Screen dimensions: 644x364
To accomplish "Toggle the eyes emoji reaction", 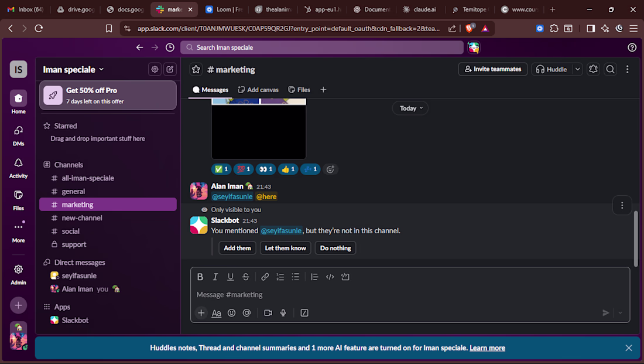I will tap(266, 169).
